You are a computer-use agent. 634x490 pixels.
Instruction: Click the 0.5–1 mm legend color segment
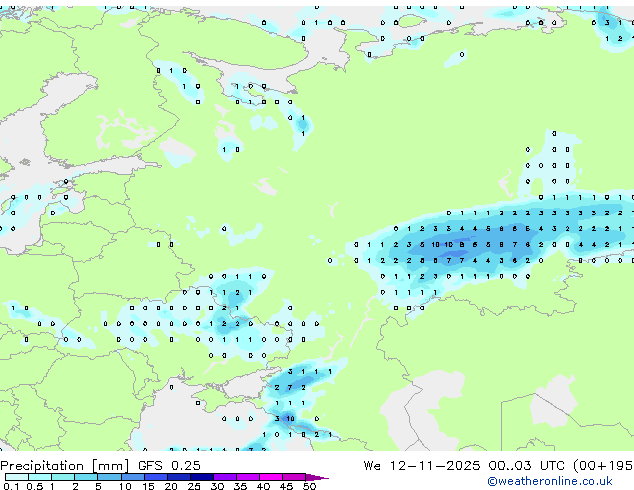40,477
